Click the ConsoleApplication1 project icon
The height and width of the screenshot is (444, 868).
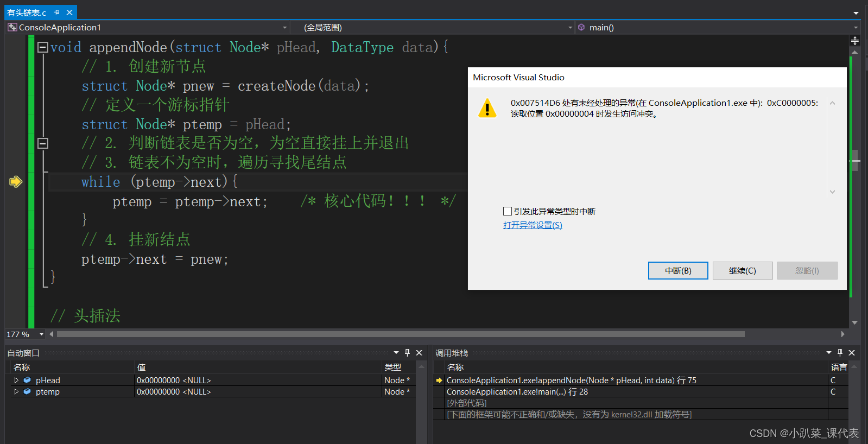12,27
